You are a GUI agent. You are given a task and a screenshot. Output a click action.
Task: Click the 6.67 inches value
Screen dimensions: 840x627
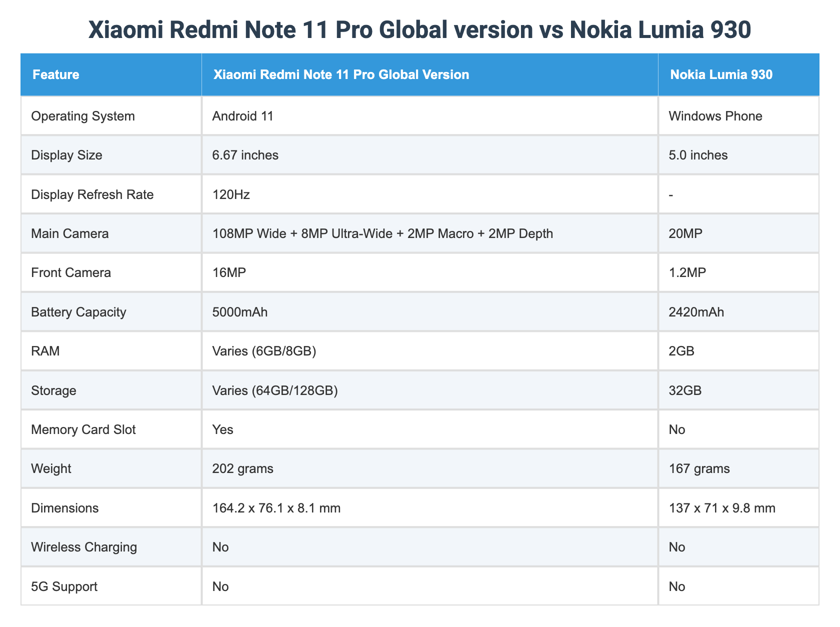pyautogui.click(x=245, y=155)
